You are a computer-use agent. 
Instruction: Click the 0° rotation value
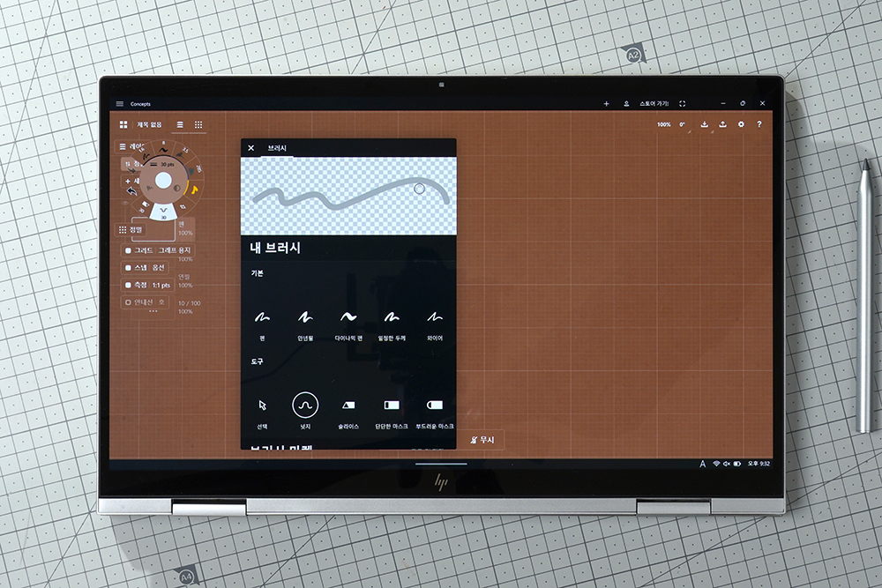[x=682, y=124]
